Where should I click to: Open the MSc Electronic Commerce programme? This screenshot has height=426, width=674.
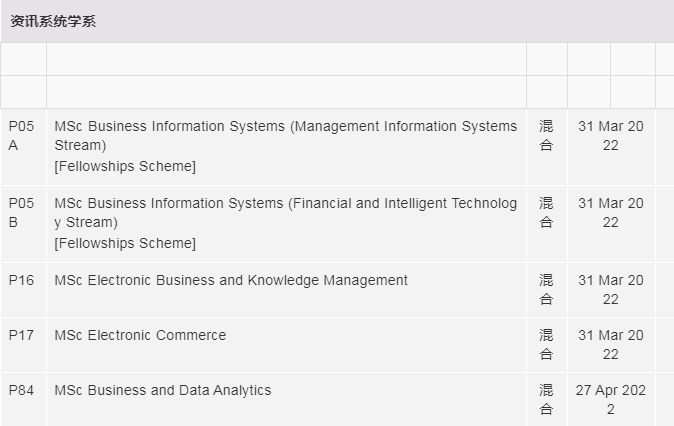[140, 335]
